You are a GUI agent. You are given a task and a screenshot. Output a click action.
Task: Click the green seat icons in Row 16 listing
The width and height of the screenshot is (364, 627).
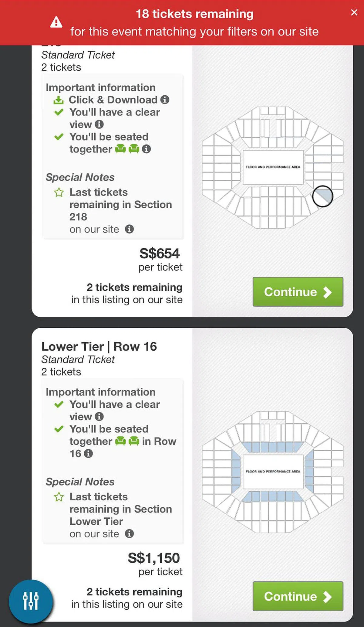[x=127, y=441]
